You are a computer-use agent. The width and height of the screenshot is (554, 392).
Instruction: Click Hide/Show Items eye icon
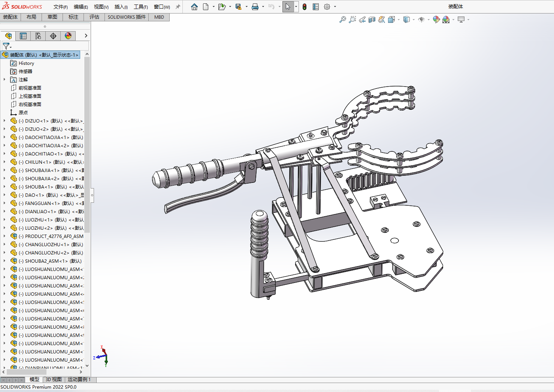[x=421, y=19]
